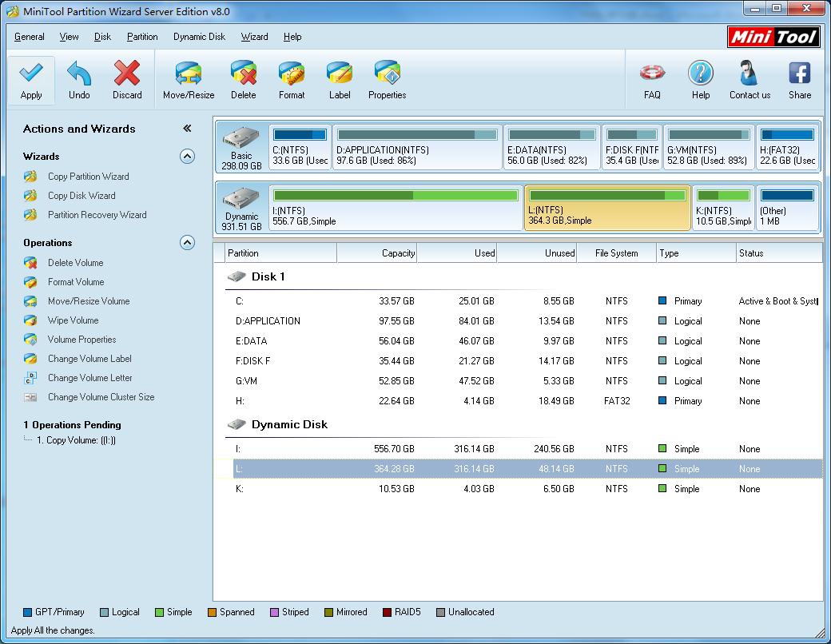Click the MiniTool logo
This screenshot has width=831, height=644.
(774, 37)
